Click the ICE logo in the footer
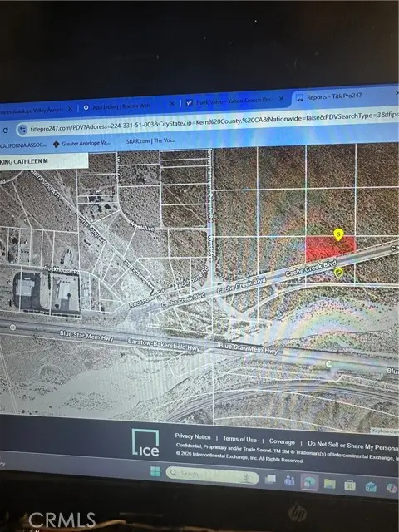 (145, 442)
